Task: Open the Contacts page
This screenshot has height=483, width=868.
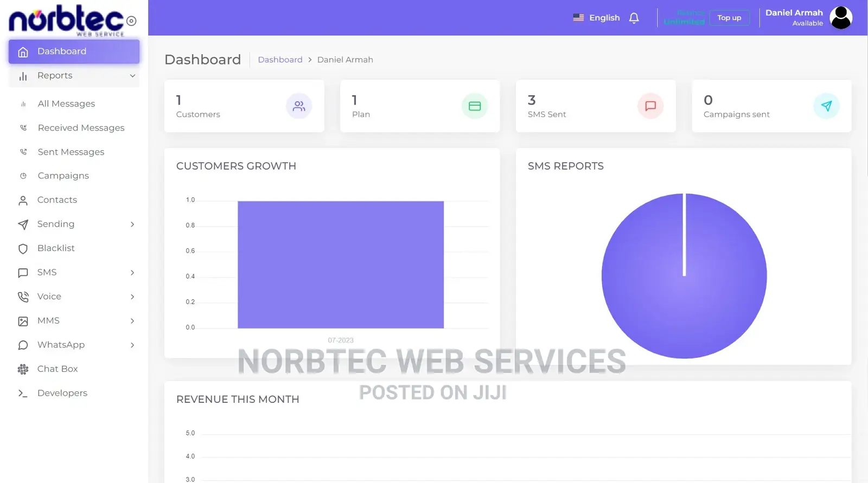Action: coord(57,200)
